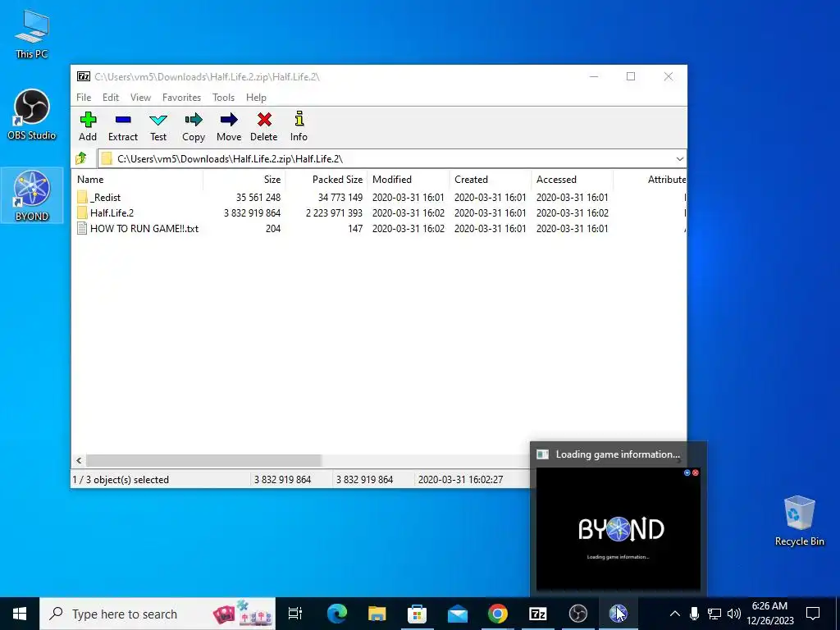This screenshot has width=840, height=630.
Task: Open the notification center icon
Action: click(813, 614)
